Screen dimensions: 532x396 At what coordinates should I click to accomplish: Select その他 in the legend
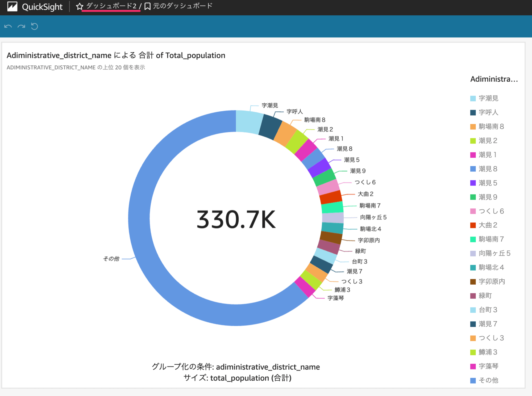(484, 380)
